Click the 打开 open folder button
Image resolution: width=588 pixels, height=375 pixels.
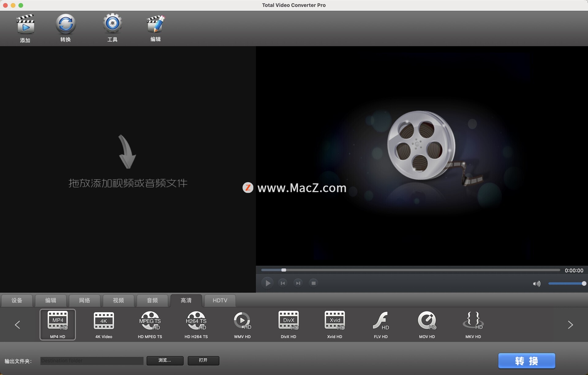click(203, 360)
